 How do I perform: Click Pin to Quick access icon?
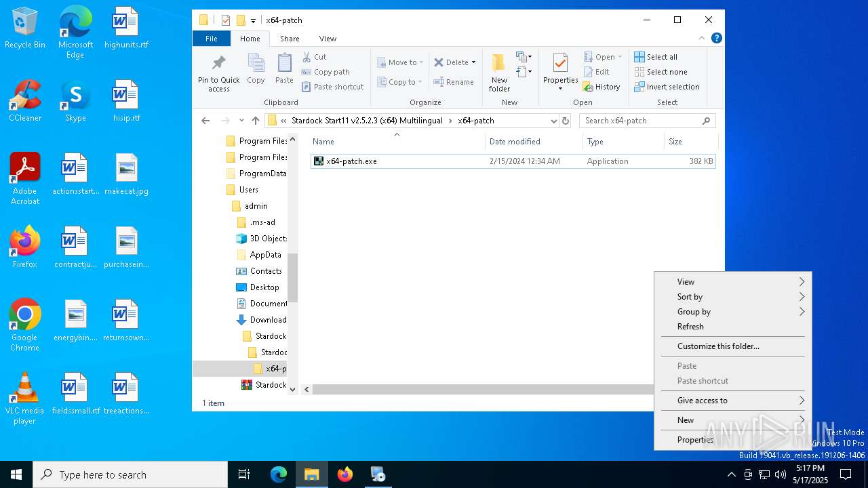point(218,63)
